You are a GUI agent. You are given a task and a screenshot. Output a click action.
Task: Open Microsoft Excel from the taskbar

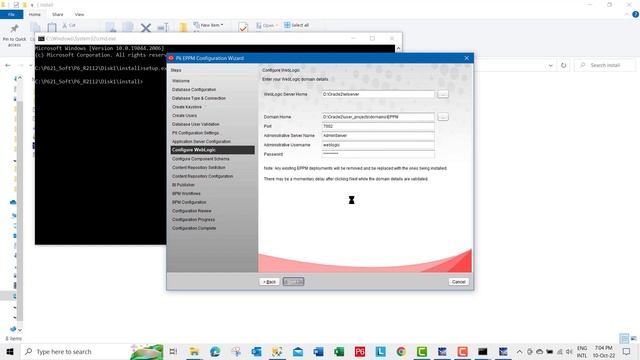pos(339,351)
